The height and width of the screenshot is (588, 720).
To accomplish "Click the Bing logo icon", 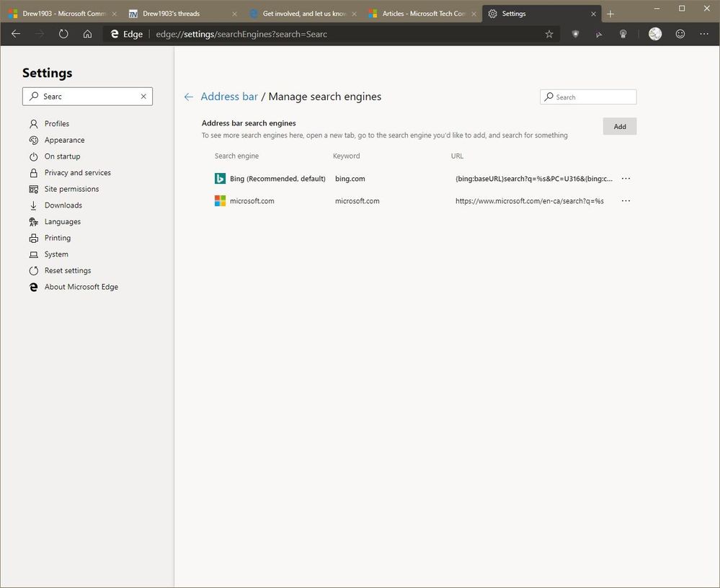I will tap(220, 179).
